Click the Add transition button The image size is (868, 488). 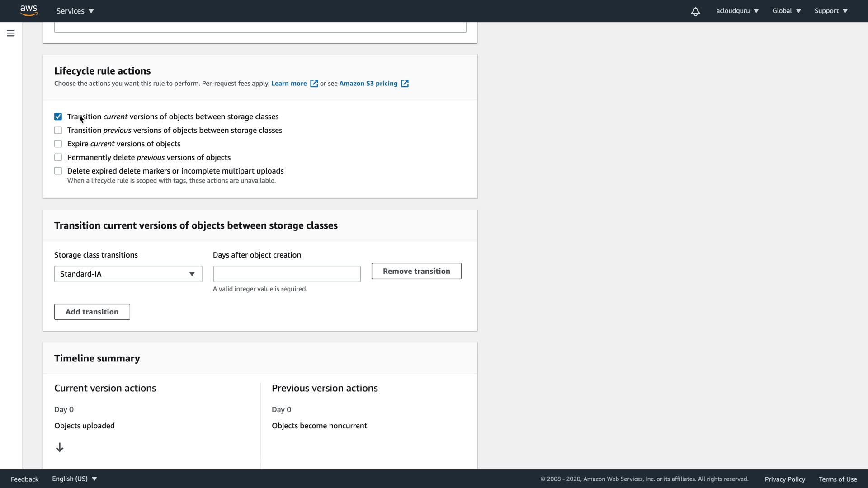(92, 312)
